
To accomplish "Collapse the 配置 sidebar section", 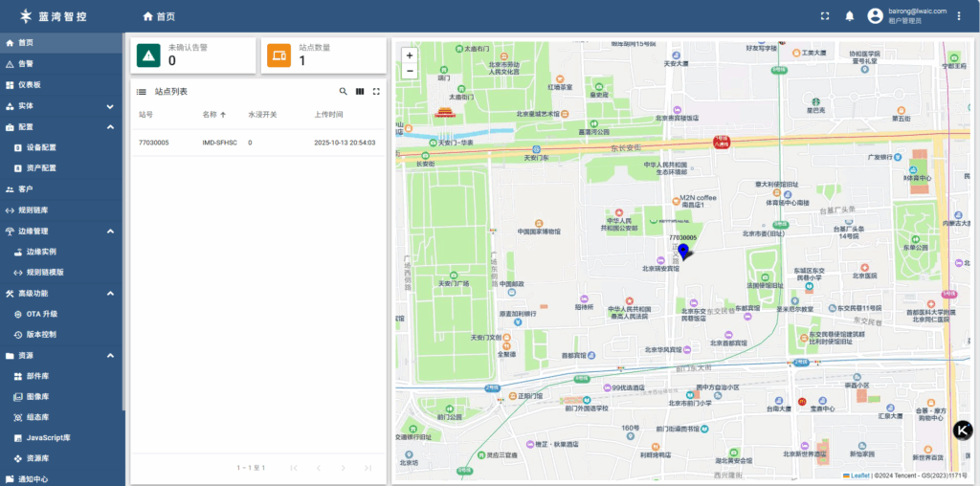I will click(110, 127).
